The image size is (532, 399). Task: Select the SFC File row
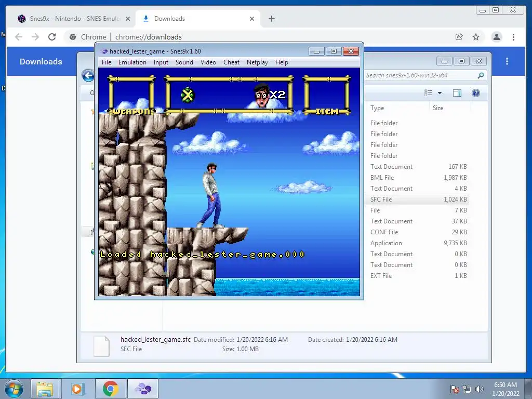[417, 199]
